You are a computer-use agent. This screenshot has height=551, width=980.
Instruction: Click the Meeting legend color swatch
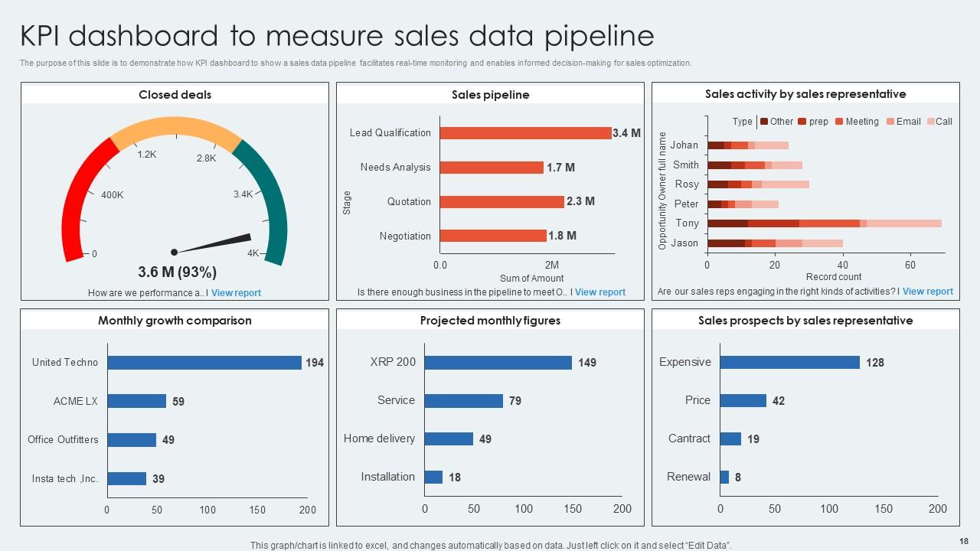[x=839, y=122]
